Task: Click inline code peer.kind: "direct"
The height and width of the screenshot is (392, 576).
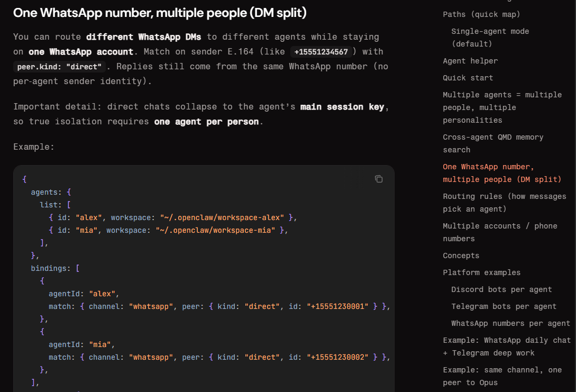Action: [x=59, y=67]
